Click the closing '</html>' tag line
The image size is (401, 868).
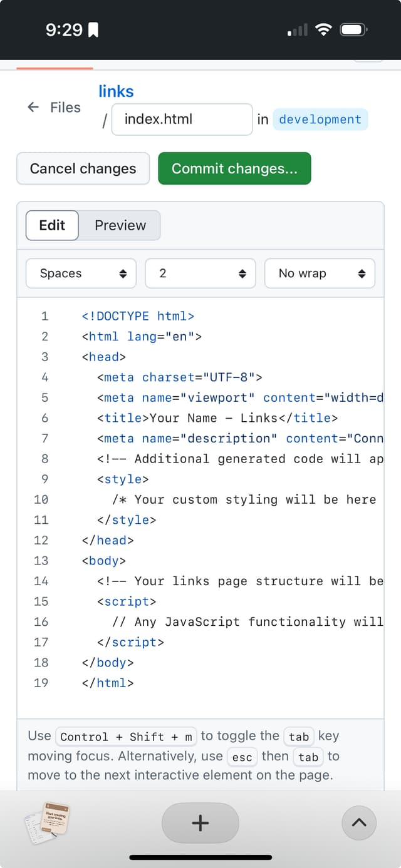point(108,683)
